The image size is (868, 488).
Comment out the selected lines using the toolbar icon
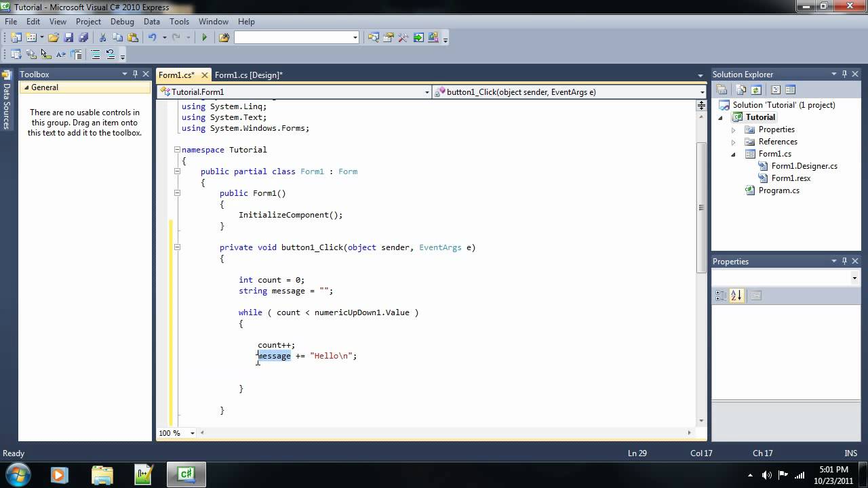96,54
